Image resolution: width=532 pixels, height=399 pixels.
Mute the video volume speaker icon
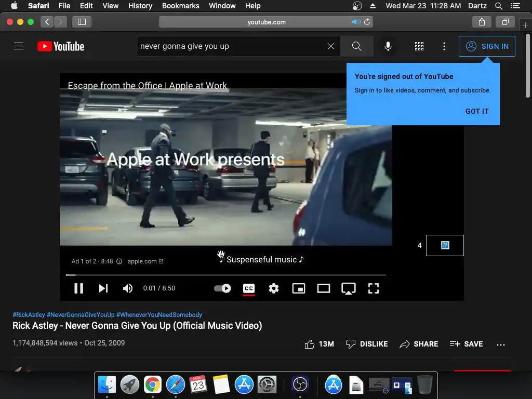pyautogui.click(x=128, y=288)
